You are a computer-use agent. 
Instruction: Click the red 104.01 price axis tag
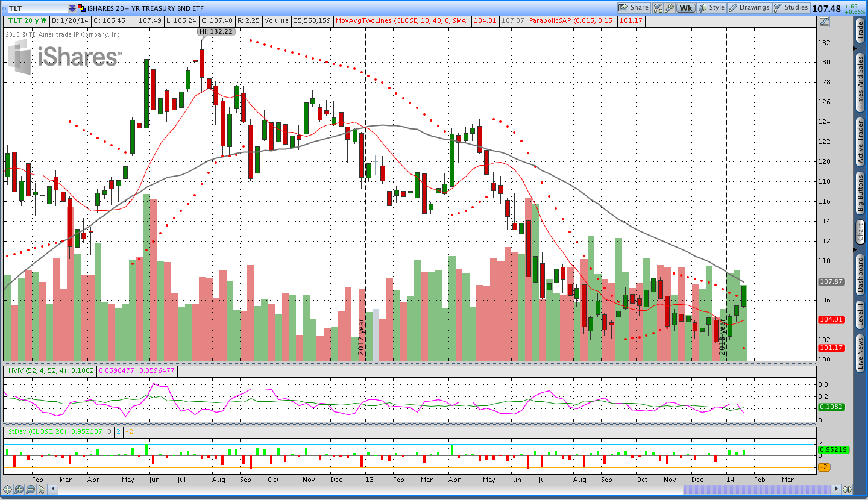832,320
